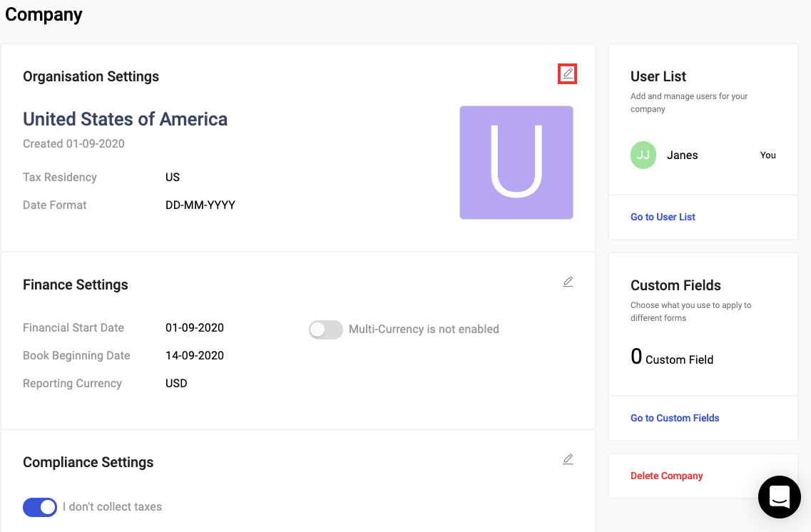Click Delete Company
The height and width of the screenshot is (532, 811).
666,476
